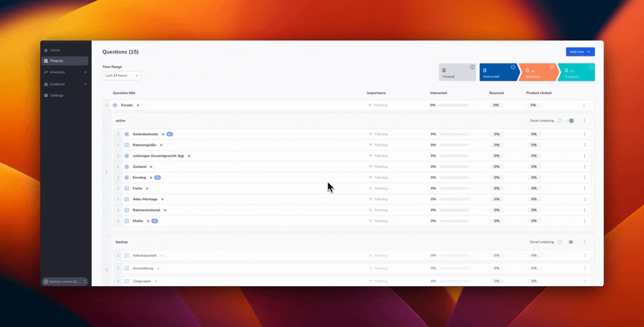Image resolution: width=644 pixels, height=327 pixels.
Task: Enable Smart ordering for the backup group
Action: pyautogui.click(x=570, y=242)
